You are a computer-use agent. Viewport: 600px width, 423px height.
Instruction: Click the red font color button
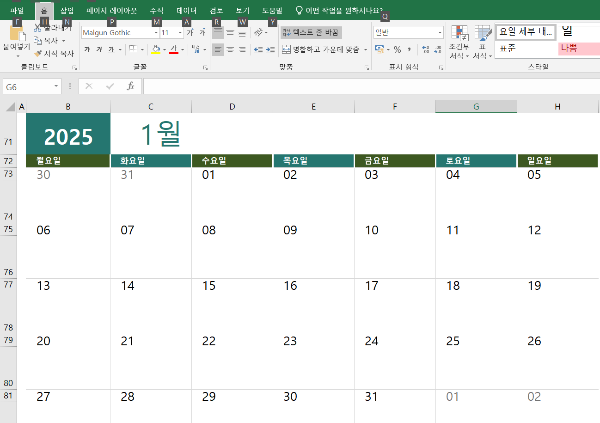174,49
